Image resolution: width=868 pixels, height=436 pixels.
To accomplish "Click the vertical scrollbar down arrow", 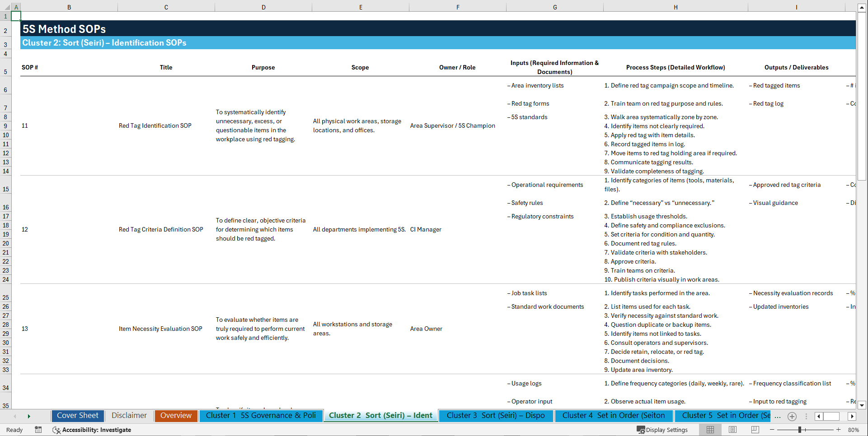I will 862,405.
